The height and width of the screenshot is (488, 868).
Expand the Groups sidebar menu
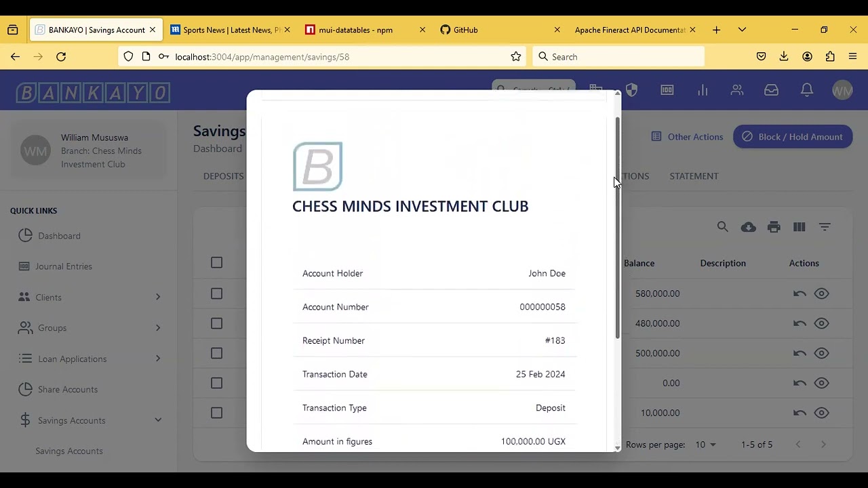click(158, 328)
